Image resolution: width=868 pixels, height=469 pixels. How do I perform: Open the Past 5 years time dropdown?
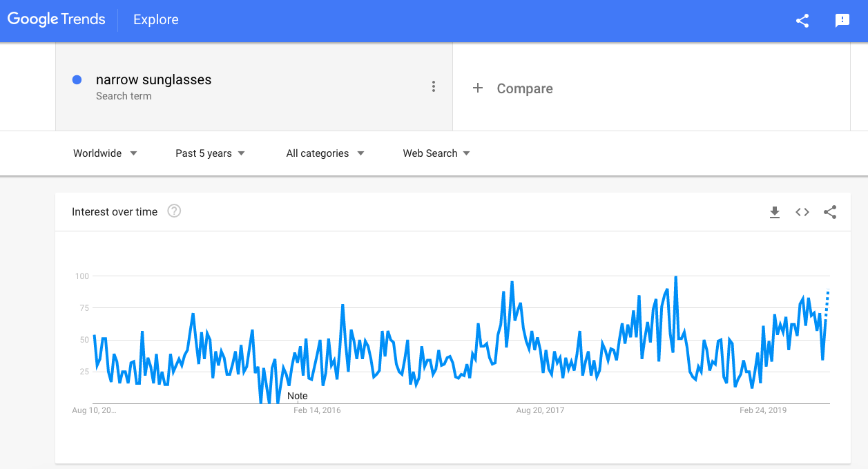pos(210,153)
